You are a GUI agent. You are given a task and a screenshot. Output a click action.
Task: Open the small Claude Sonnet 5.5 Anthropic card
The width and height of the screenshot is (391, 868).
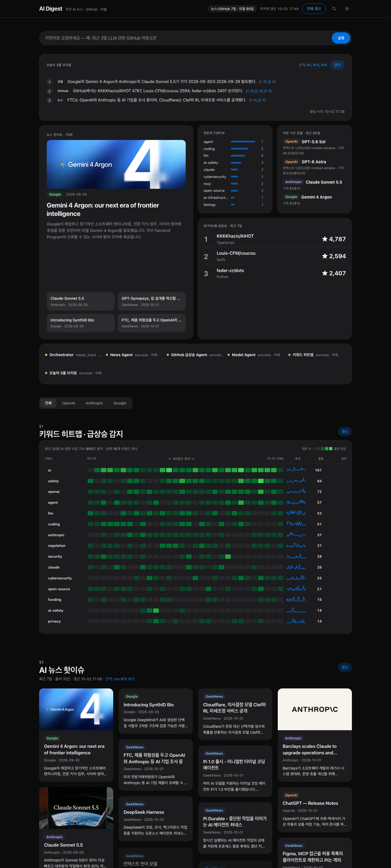(80, 301)
